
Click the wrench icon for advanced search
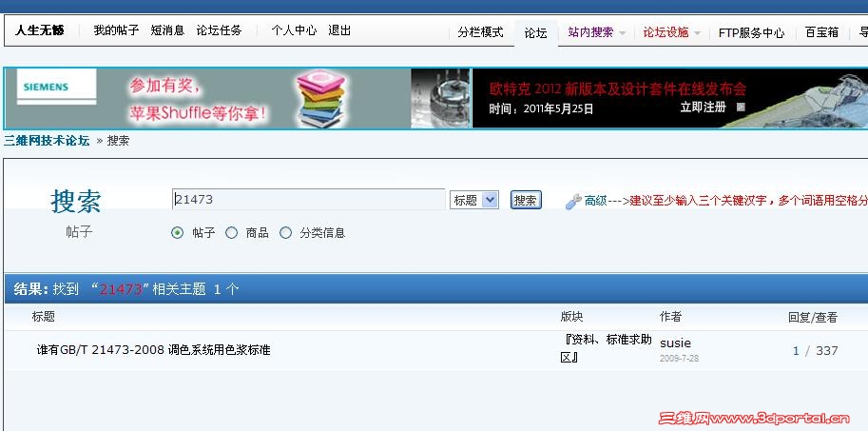573,202
